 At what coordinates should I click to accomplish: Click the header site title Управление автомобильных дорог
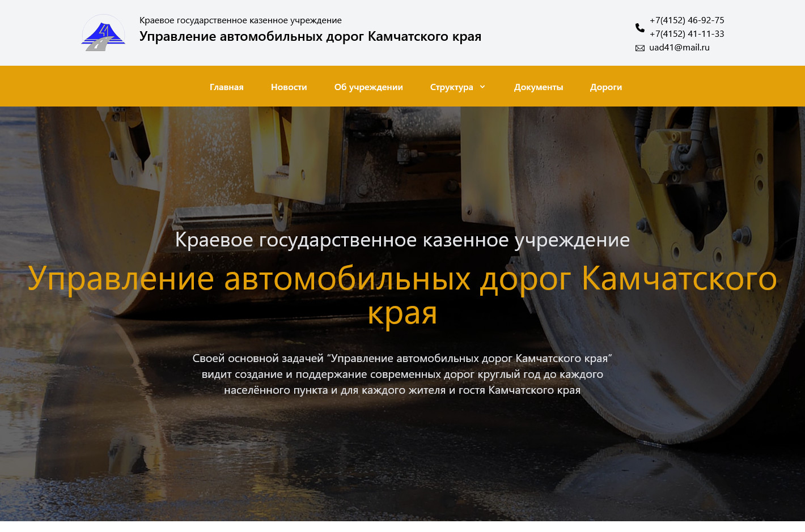coord(311,36)
